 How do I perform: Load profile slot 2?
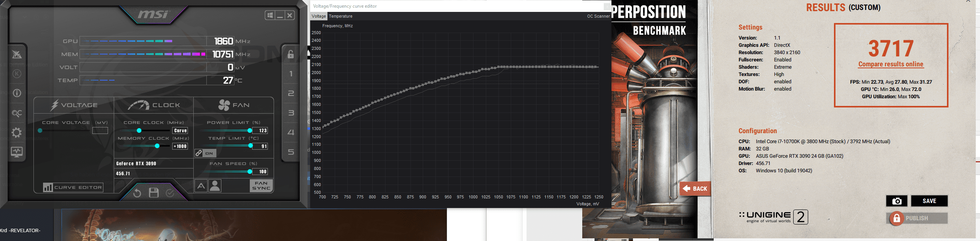click(x=291, y=93)
